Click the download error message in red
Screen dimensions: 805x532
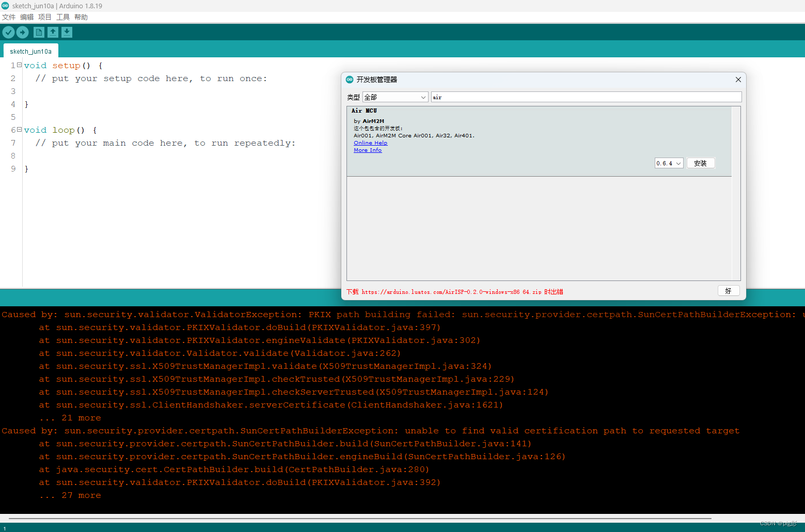[x=454, y=292]
